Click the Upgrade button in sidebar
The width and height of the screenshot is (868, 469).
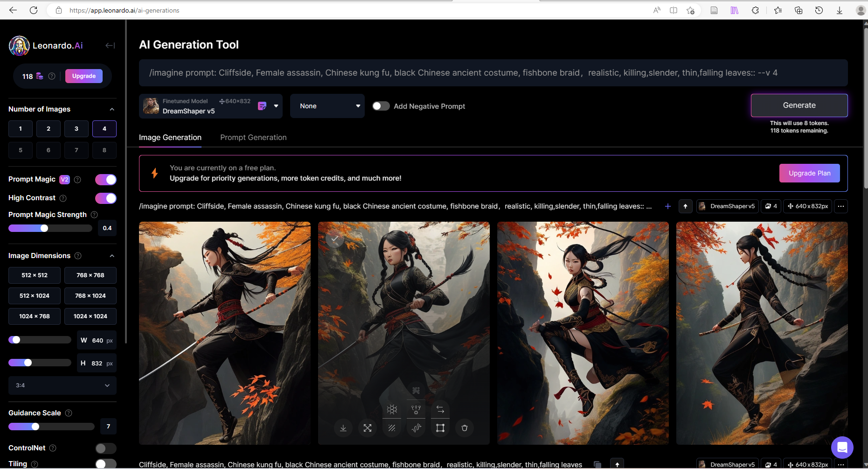pos(84,76)
